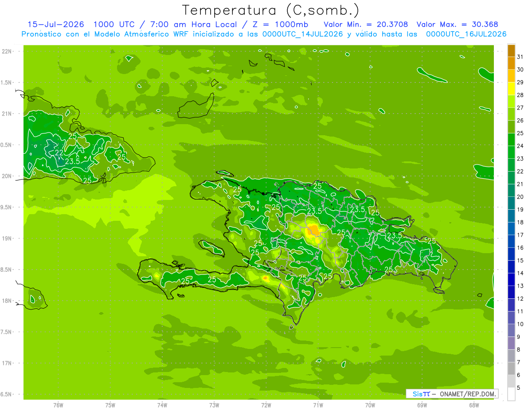This screenshot has width=532, height=411.
Task: Click the "73W" longitude axis label
Action: (214, 405)
